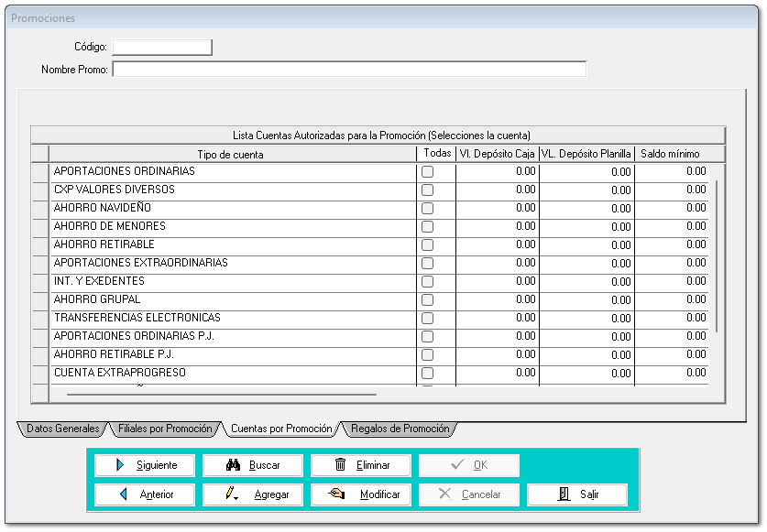Click the Salir door icon
The image size is (767, 532).
pos(563,494)
